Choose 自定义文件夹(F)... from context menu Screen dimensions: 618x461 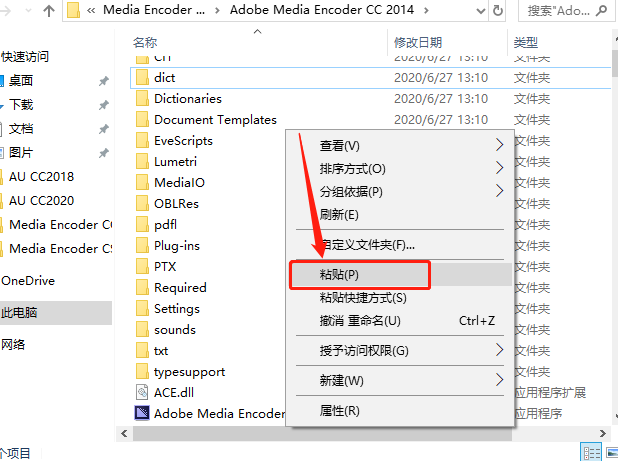click(400, 245)
